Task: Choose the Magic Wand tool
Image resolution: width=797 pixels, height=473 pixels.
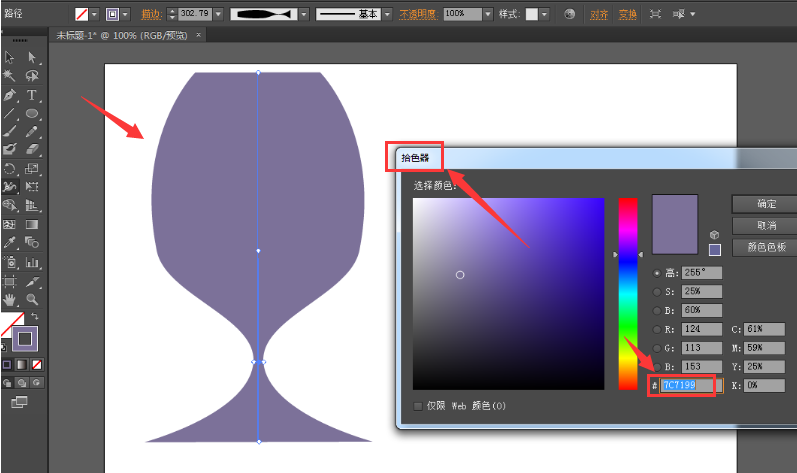Action: pyautogui.click(x=10, y=76)
